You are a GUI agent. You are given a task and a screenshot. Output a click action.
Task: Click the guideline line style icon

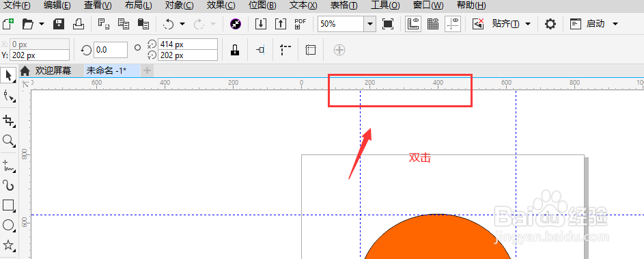[x=285, y=50]
